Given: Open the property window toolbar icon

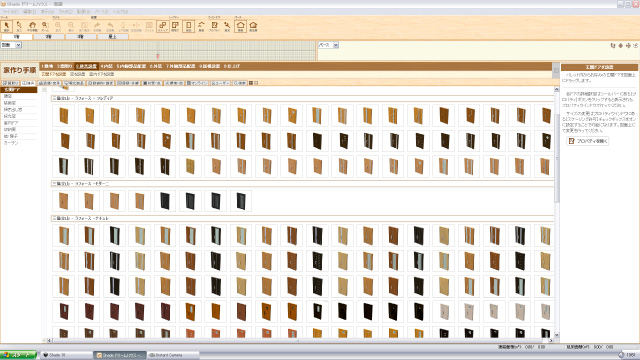Looking at the screenshot, I should pos(214,26).
